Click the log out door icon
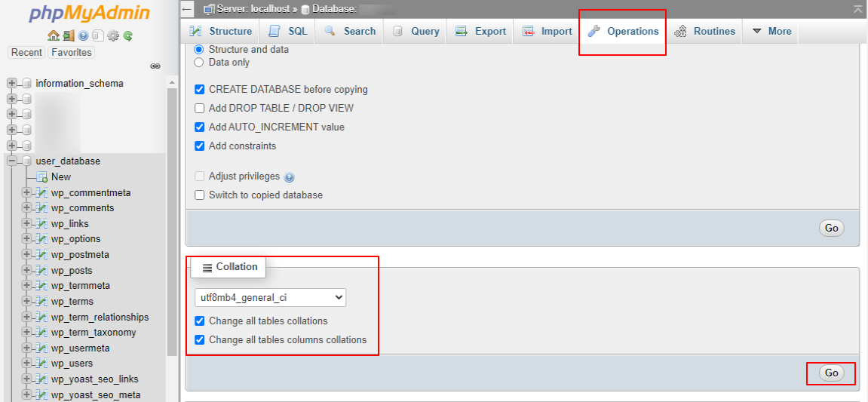868x402 pixels. point(68,35)
